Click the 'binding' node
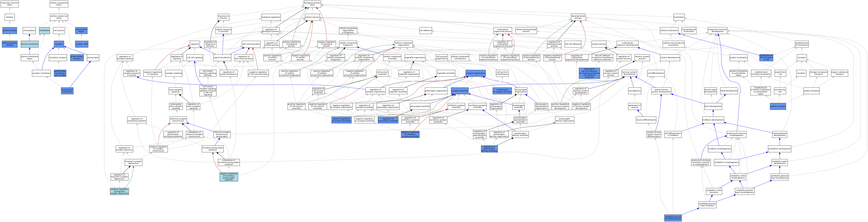Image resolution: width=868 pixels, height=222 pixels. point(9,17)
